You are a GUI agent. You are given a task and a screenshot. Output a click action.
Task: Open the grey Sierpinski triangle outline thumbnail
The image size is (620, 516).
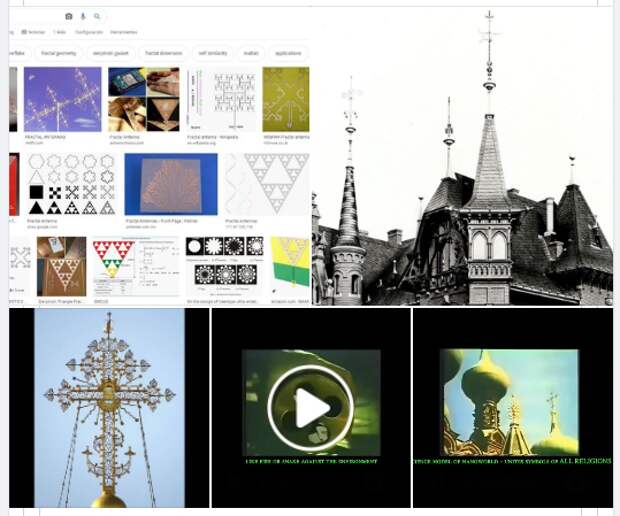[267, 184]
